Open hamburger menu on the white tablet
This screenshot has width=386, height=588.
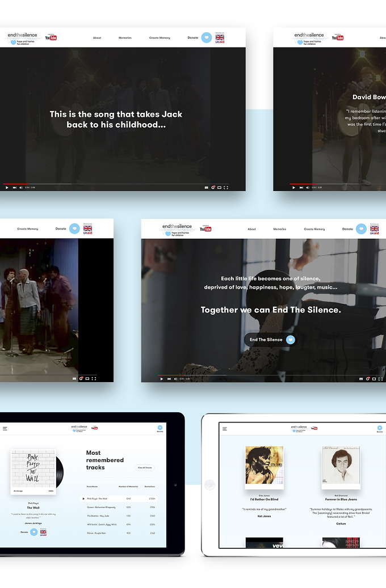[x=225, y=429]
